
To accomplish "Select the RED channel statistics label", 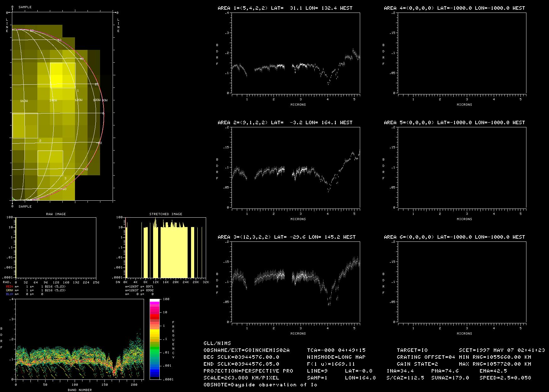I will [x=10, y=287].
